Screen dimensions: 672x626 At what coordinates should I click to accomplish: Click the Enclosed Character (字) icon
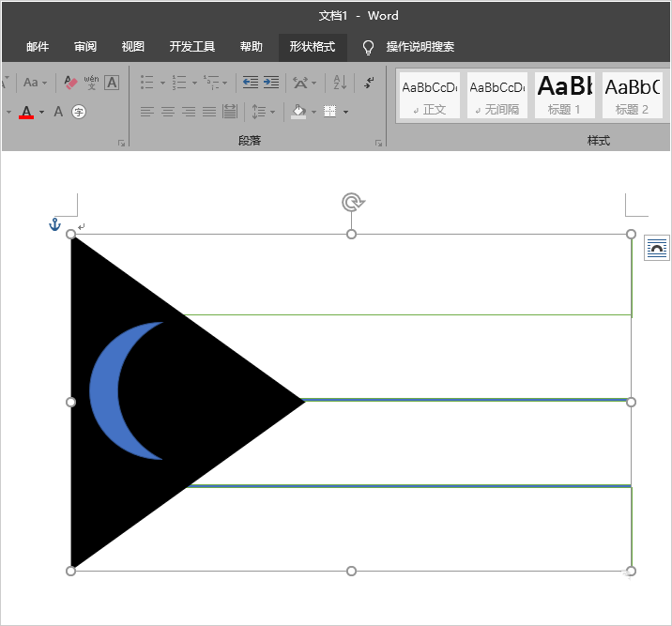79,112
